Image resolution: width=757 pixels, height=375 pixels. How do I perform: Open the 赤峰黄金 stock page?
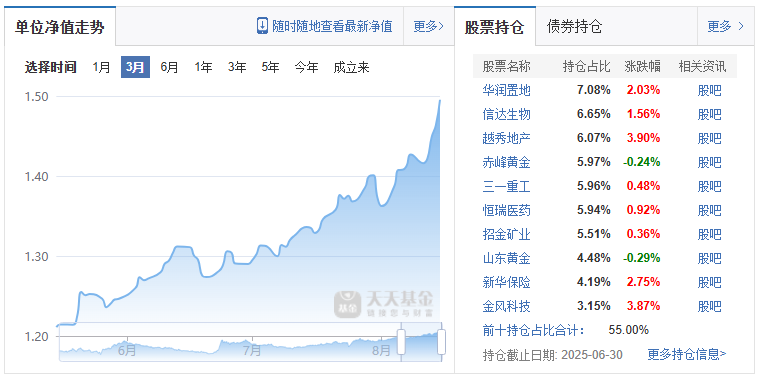(x=506, y=162)
